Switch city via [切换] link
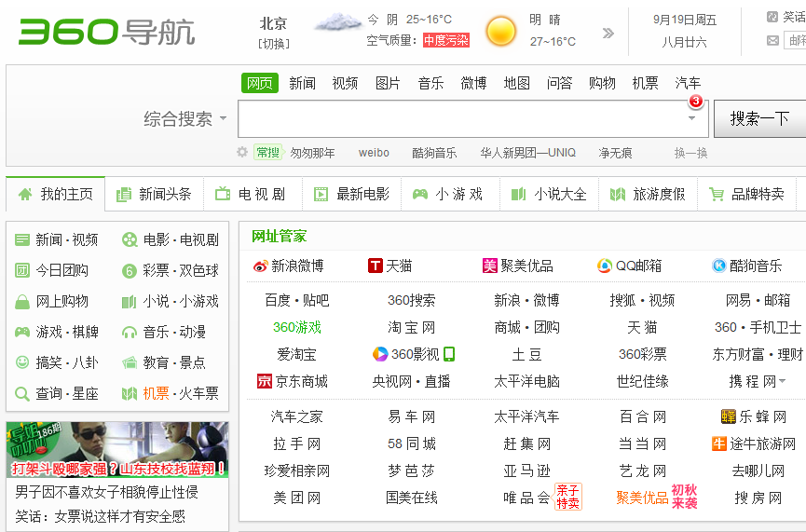 point(273,44)
